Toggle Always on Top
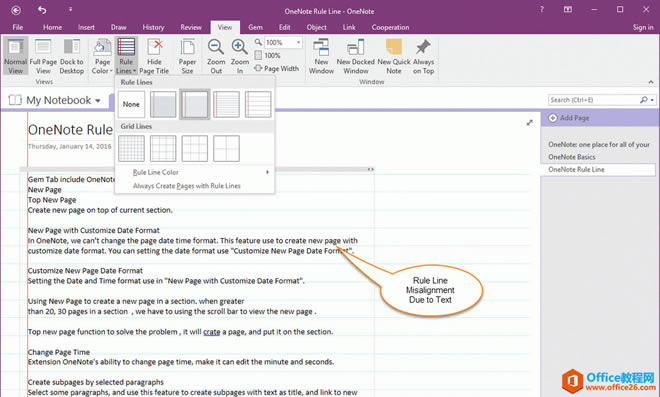 coord(423,56)
